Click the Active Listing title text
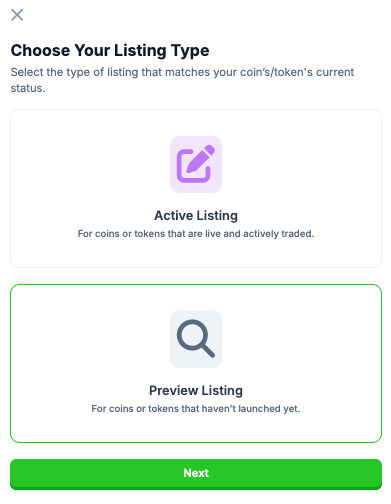The height and width of the screenshot is (504, 391). point(196,215)
